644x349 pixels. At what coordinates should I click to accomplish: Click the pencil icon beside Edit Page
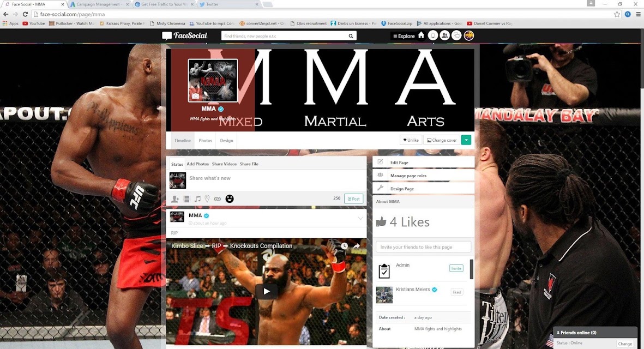click(x=380, y=162)
